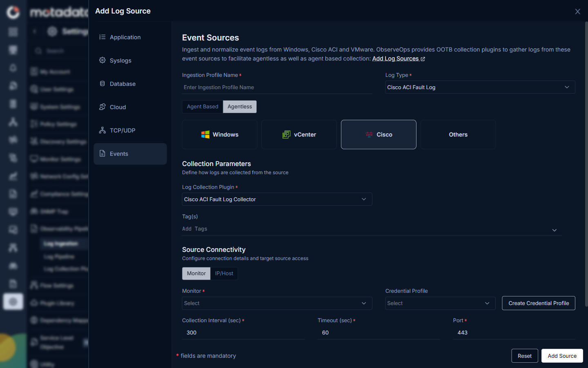Click the Events document icon
Screen dimensions: 588x368
point(102,154)
